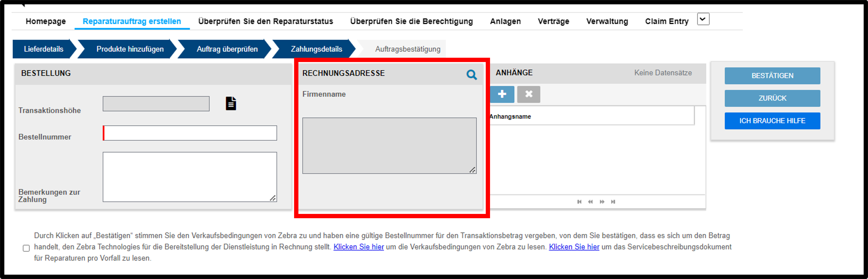Click the billing address search magnifier icon
Viewport: 868px width, 279px height.
click(x=471, y=75)
